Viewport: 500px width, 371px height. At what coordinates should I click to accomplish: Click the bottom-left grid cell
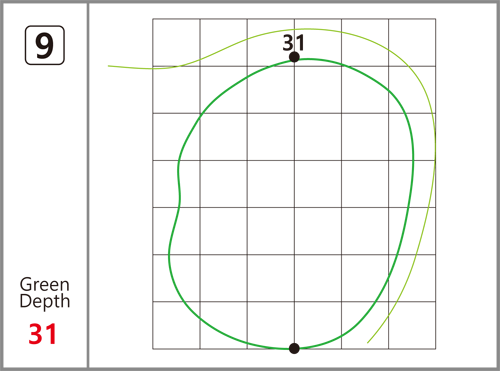[x=176, y=325]
